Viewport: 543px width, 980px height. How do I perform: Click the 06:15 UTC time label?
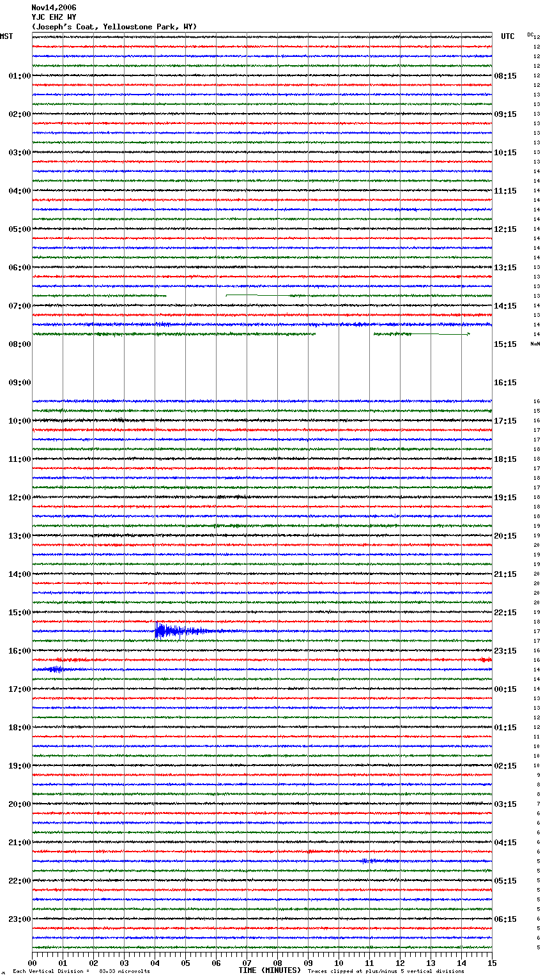tap(505, 919)
